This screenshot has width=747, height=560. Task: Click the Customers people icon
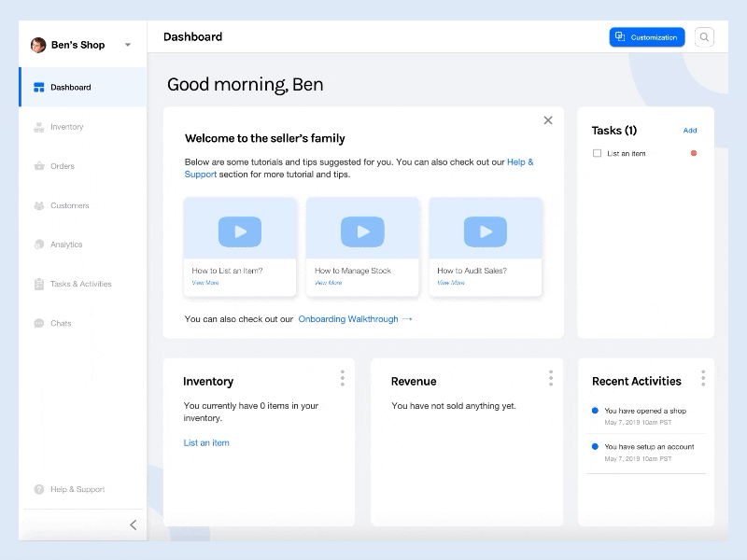(x=39, y=205)
